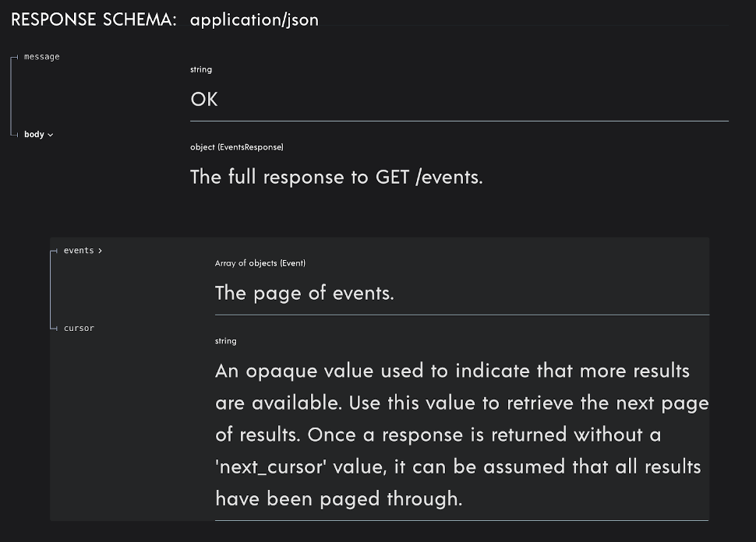The width and height of the screenshot is (756, 542).
Task: Click the object (EventsResponse) type label
Action: (237, 147)
